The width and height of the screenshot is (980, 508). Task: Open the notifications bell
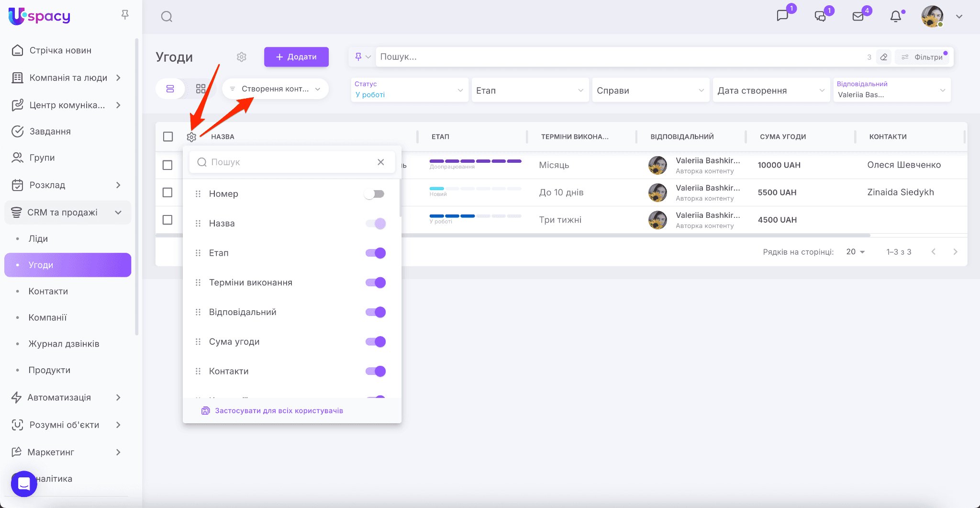pos(895,17)
